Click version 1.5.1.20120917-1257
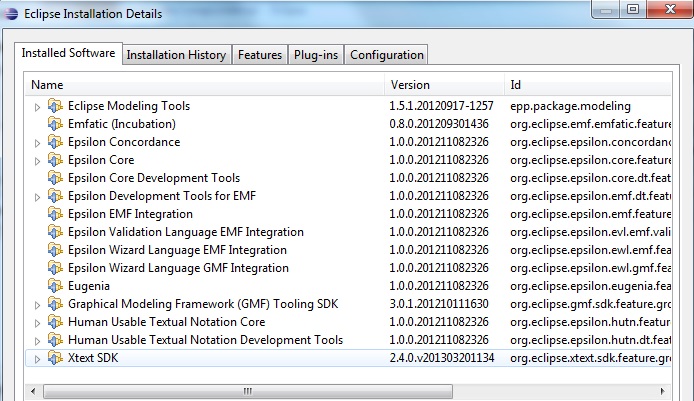Image resolution: width=694 pixels, height=401 pixels. click(x=441, y=106)
